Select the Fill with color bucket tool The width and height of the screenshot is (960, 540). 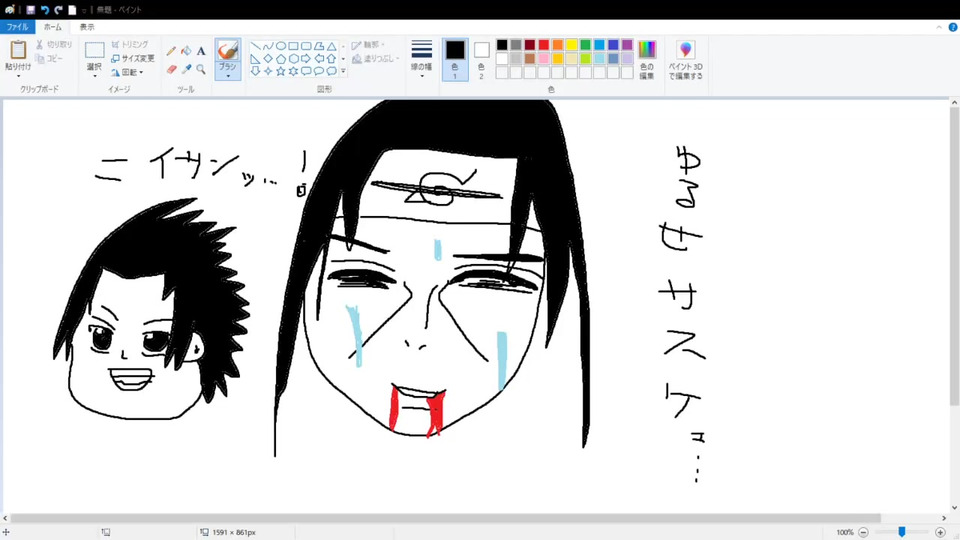coord(186,51)
